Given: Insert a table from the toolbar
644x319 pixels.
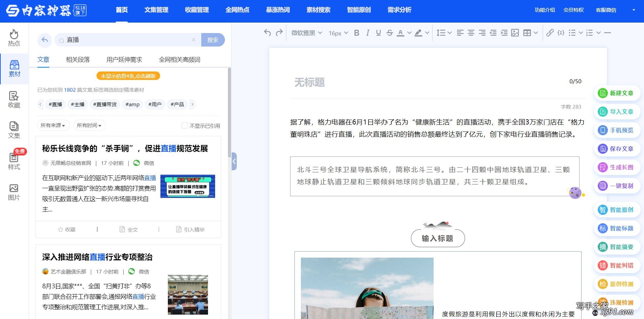Looking at the screenshot, I should pyautogui.click(x=527, y=33).
